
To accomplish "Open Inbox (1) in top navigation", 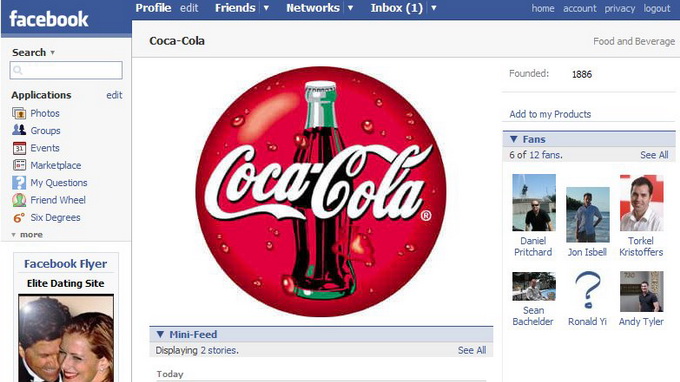I will [x=396, y=8].
